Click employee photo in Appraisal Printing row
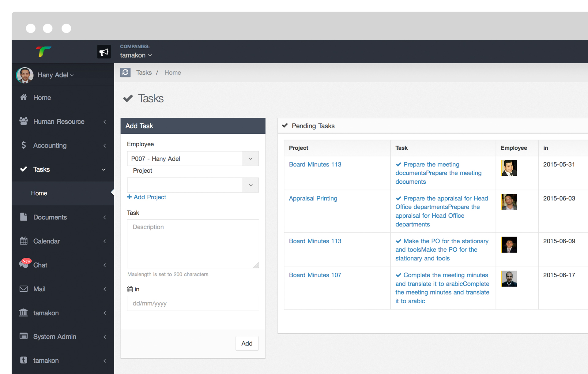 [509, 202]
